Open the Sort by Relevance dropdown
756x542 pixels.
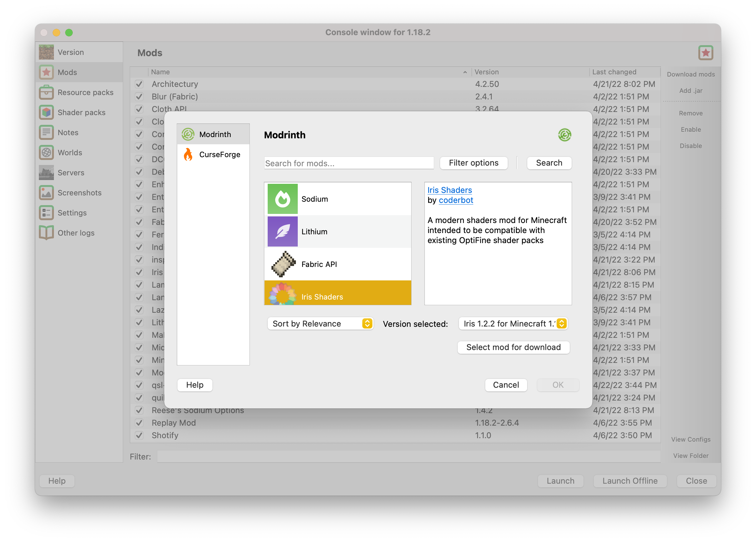(320, 323)
